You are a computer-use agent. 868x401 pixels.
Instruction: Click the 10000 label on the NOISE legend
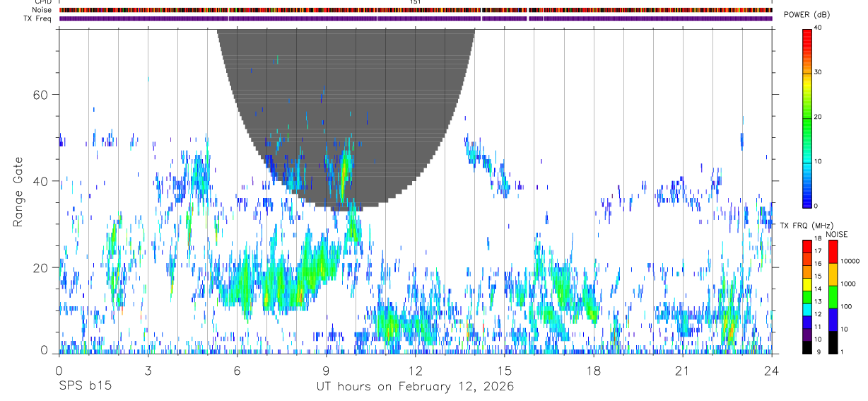(849, 261)
